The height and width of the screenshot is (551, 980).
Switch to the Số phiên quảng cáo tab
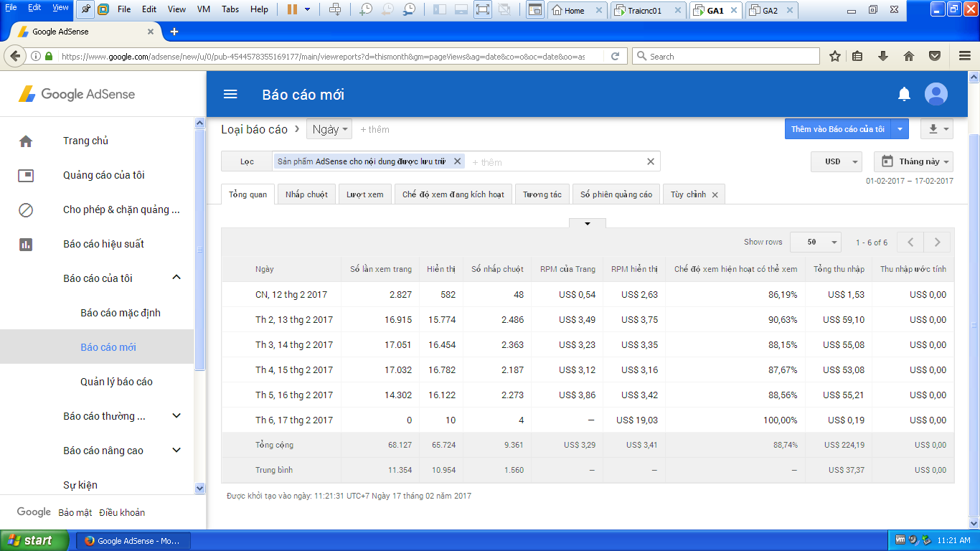coord(616,194)
